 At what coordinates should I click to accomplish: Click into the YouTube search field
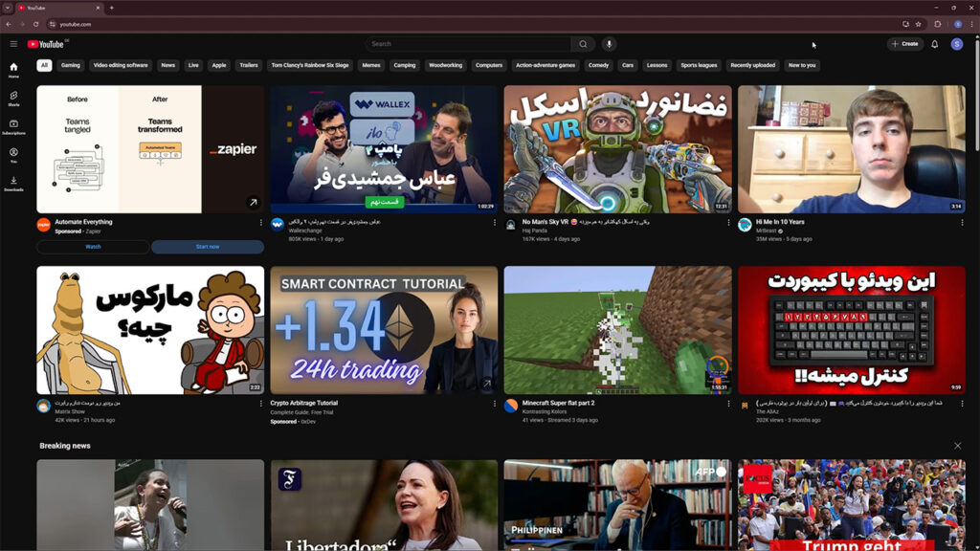pos(469,44)
